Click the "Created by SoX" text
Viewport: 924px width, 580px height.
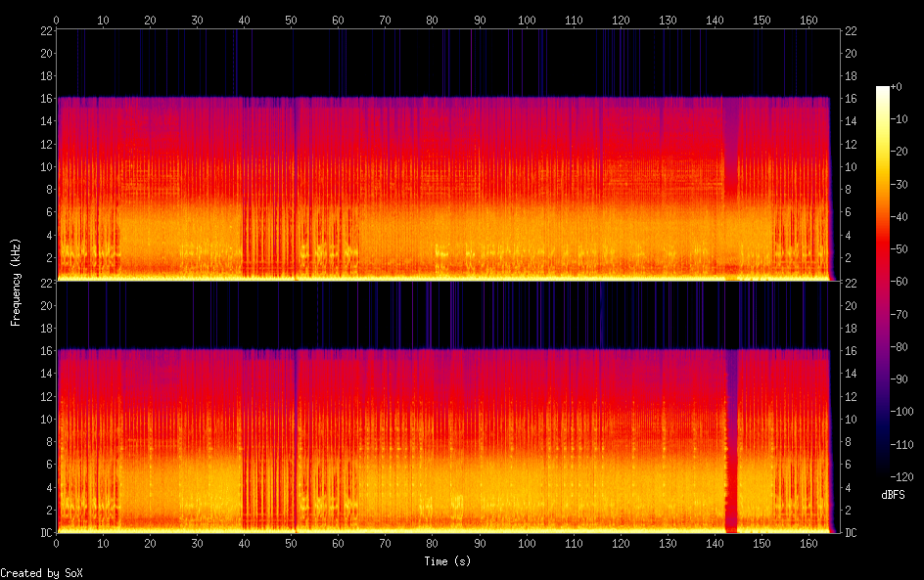(41, 573)
